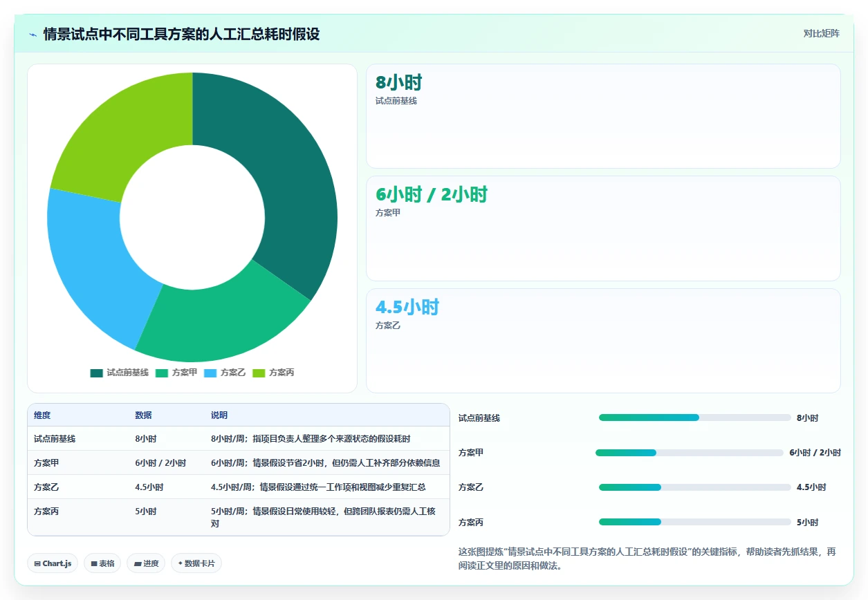Open the 6小时 / 2小时 方案甲 card
Viewport: 868px width, 600px height.
[603, 228]
